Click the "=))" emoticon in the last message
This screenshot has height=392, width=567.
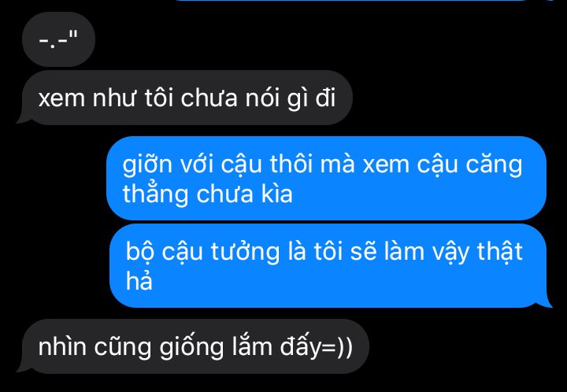pos(337,347)
